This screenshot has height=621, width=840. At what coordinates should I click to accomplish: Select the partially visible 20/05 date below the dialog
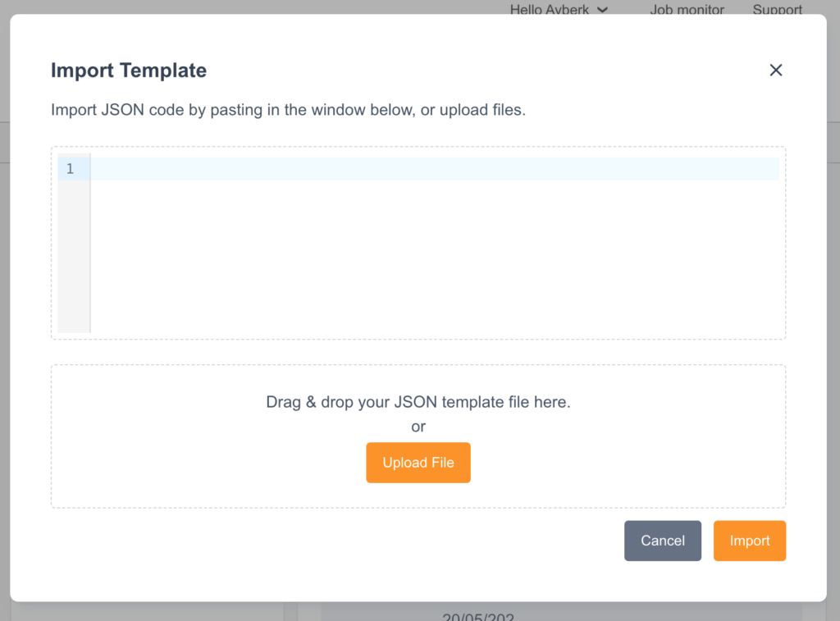[480, 617]
